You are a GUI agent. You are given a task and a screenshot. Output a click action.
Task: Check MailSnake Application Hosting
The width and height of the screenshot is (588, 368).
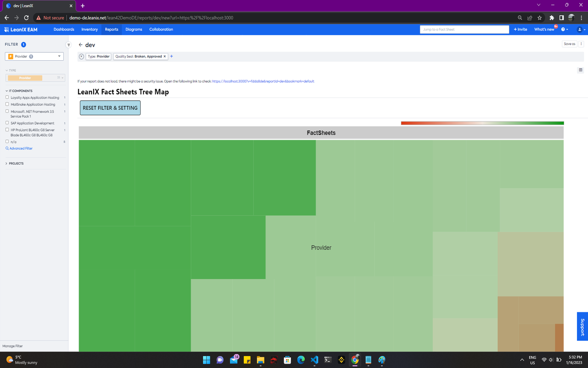pyautogui.click(x=7, y=104)
